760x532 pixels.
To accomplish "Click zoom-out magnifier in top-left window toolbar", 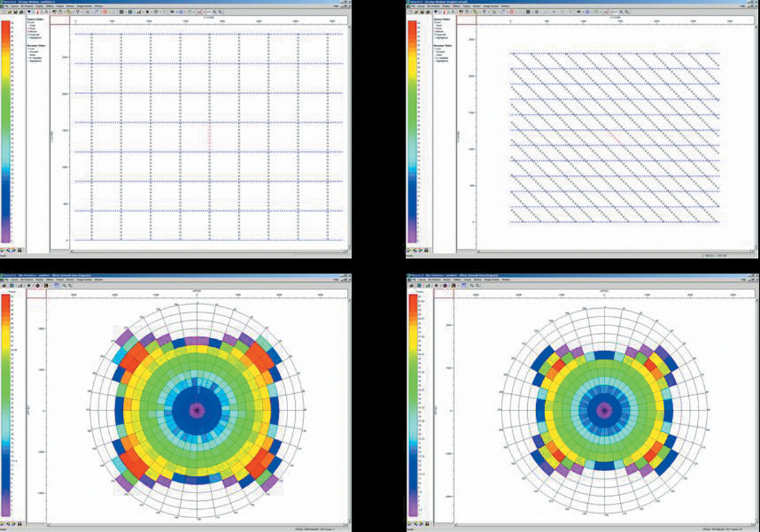I will click(x=220, y=12).
